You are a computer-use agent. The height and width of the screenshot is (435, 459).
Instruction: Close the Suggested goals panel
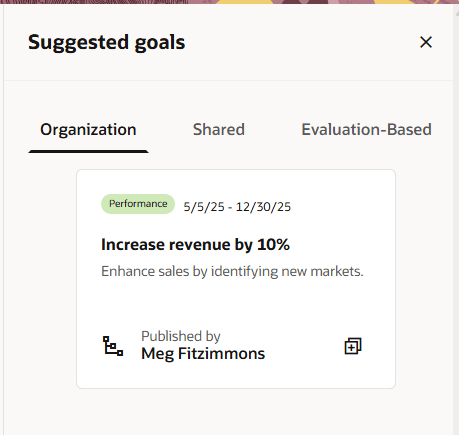(x=426, y=42)
